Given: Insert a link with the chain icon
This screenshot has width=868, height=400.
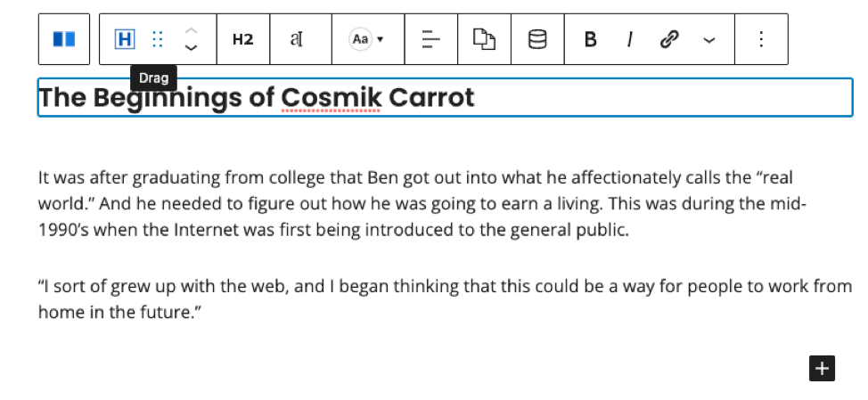Looking at the screenshot, I should click(669, 39).
